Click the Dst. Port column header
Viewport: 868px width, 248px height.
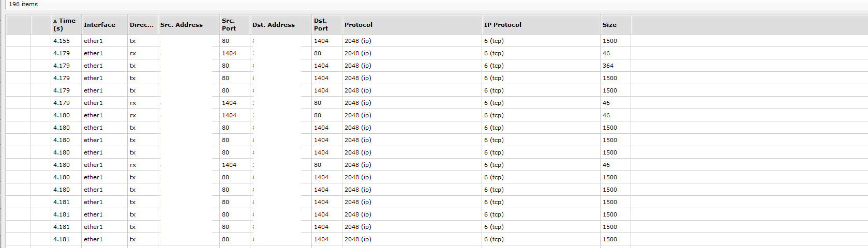(327, 25)
